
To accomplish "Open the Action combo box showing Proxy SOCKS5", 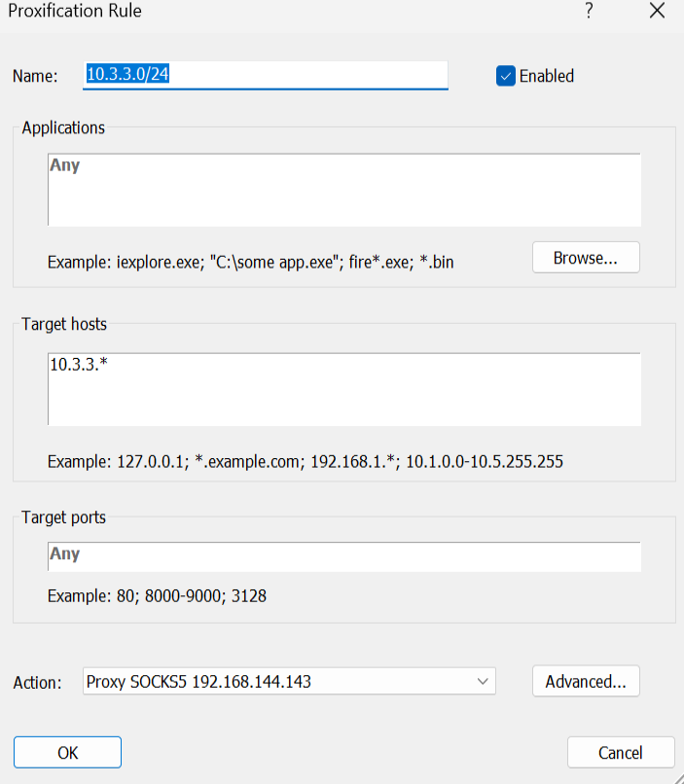I will [x=289, y=682].
